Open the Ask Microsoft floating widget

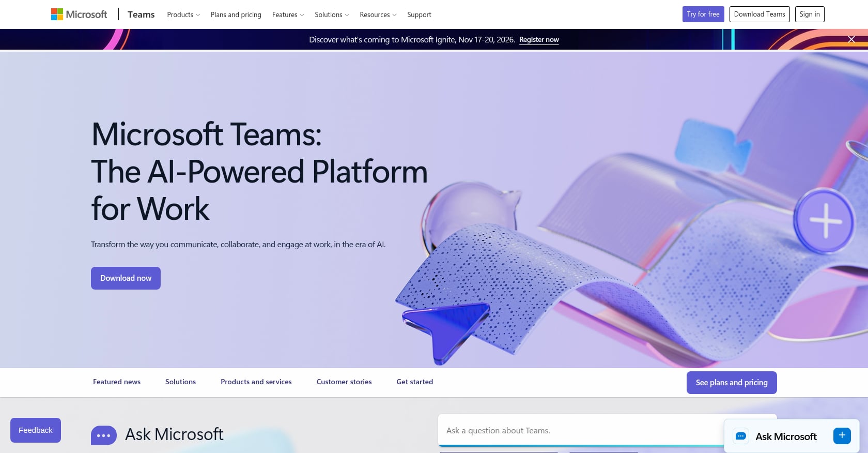pyautogui.click(x=792, y=436)
